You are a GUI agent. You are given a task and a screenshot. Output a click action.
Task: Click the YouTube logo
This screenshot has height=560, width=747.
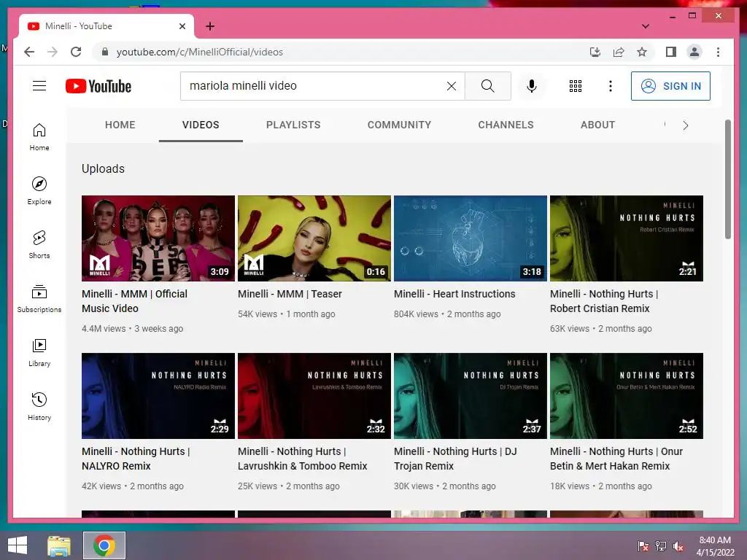[98, 86]
